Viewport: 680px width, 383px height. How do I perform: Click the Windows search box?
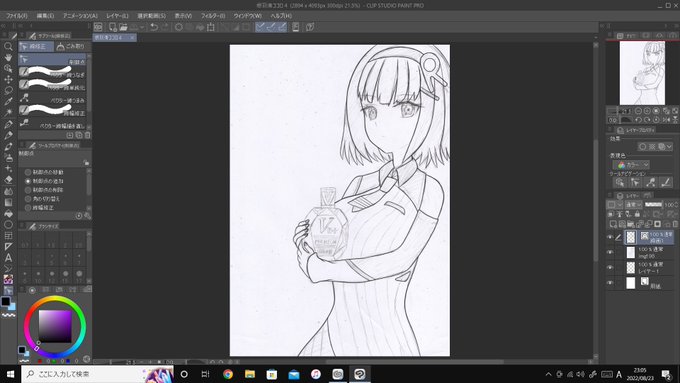[x=97, y=374]
